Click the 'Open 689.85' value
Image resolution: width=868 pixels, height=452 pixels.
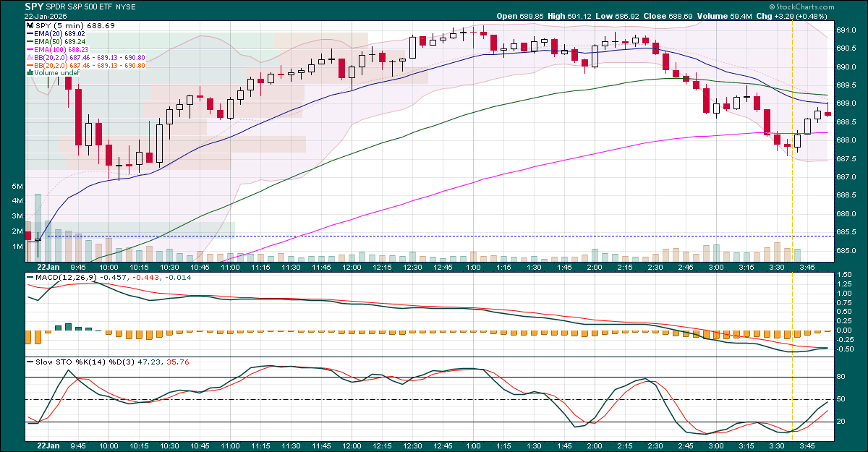click(x=520, y=16)
